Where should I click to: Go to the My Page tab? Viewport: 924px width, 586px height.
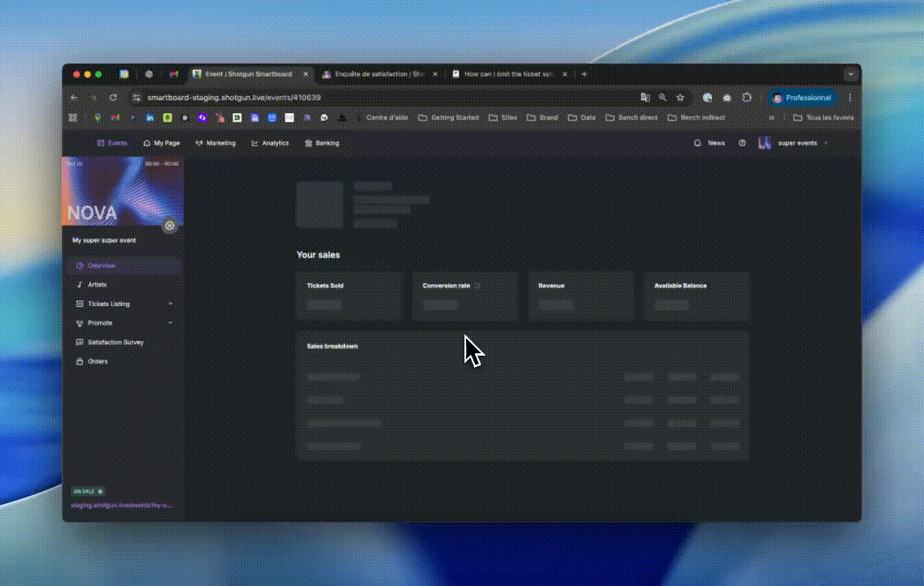pos(162,143)
